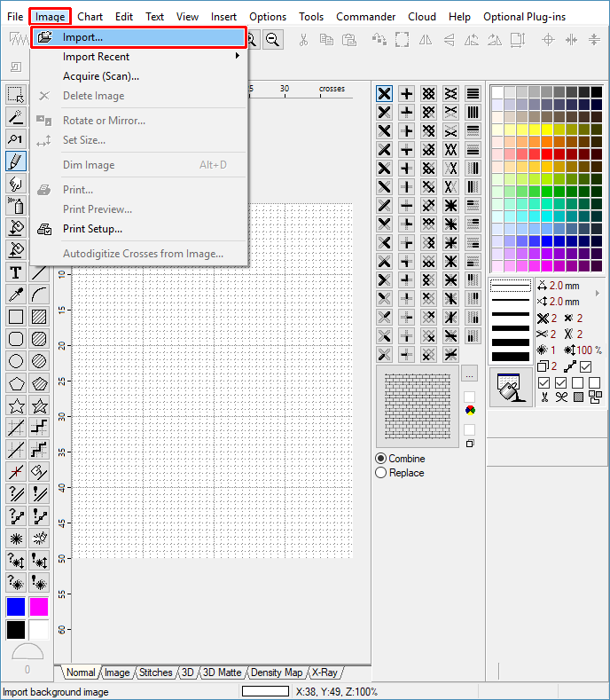The image size is (610, 700).
Task: Toggle the checkbox above the gray square icon
Action: 577,383
